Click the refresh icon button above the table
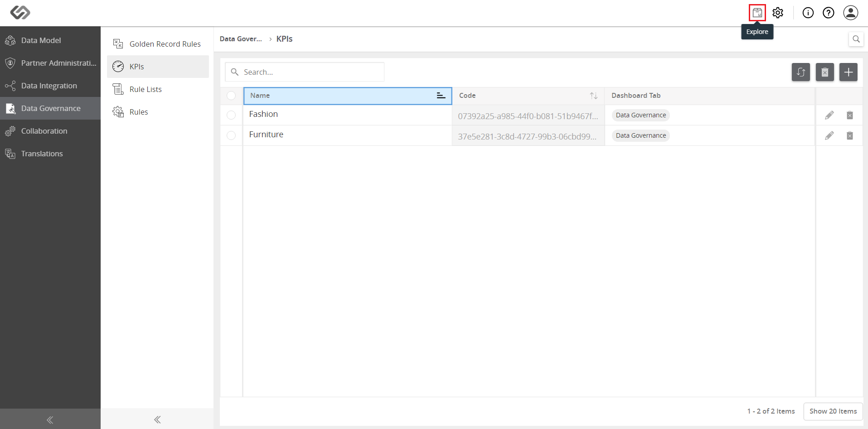The width and height of the screenshot is (868, 429). point(800,72)
